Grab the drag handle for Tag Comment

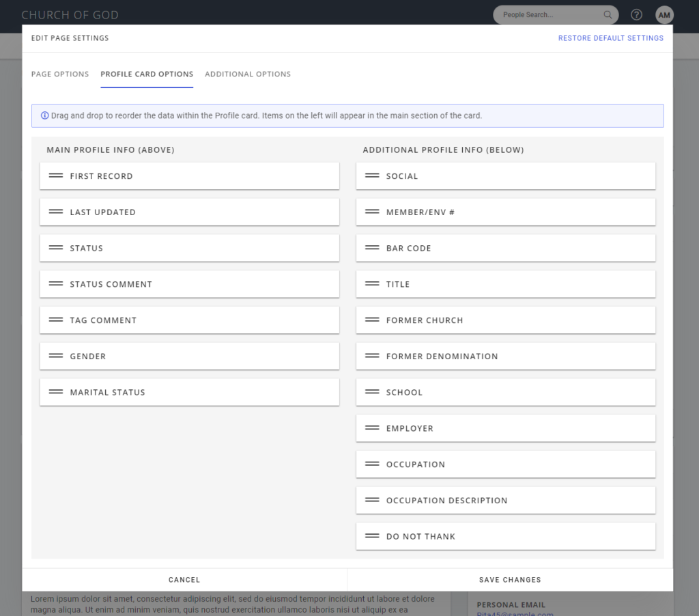(56, 320)
